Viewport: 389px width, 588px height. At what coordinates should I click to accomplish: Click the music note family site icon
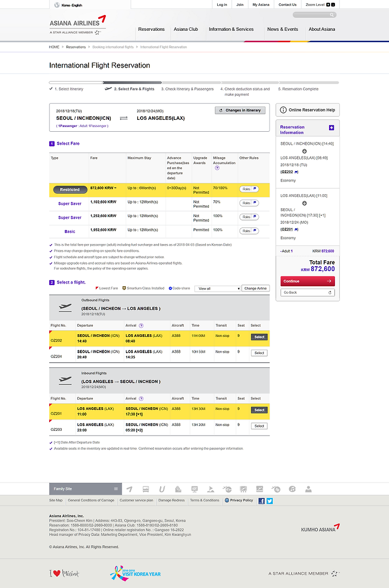(292, 489)
